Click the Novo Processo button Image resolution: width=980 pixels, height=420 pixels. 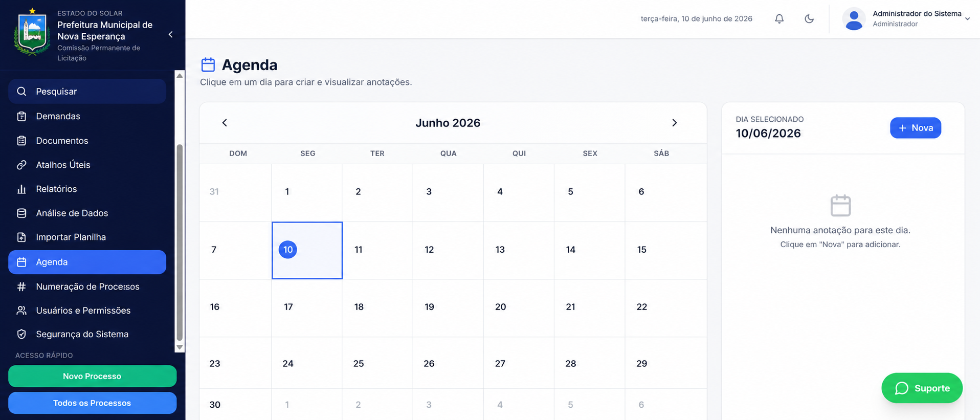92,376
